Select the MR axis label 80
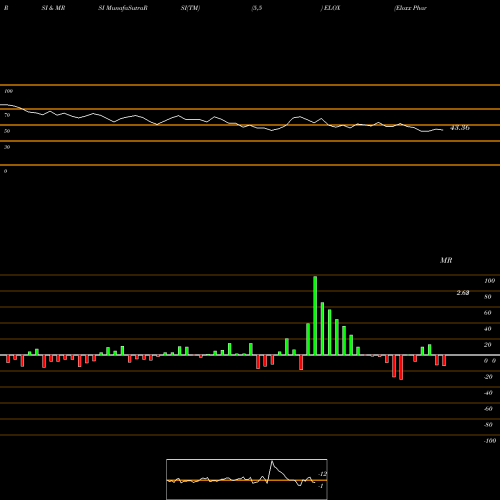The image size is (500, 500). [x=488, y=297]
